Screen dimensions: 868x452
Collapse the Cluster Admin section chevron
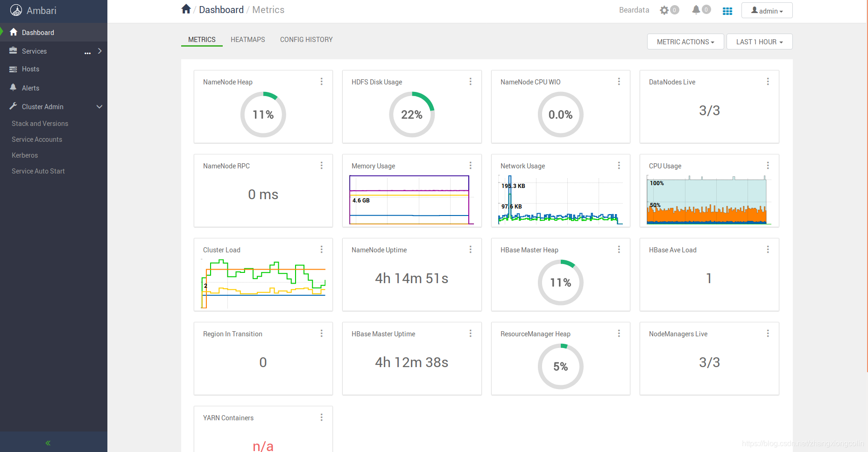[x=99, y=107]
